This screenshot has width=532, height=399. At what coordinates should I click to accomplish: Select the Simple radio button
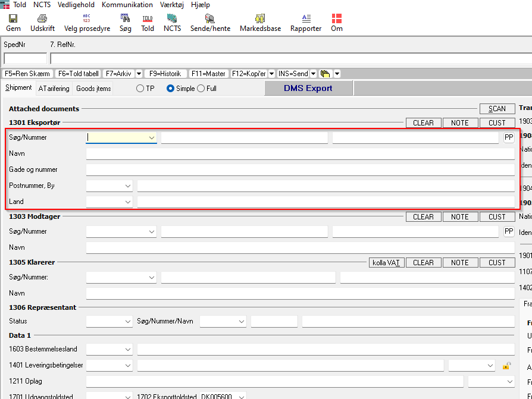[171, 89]
